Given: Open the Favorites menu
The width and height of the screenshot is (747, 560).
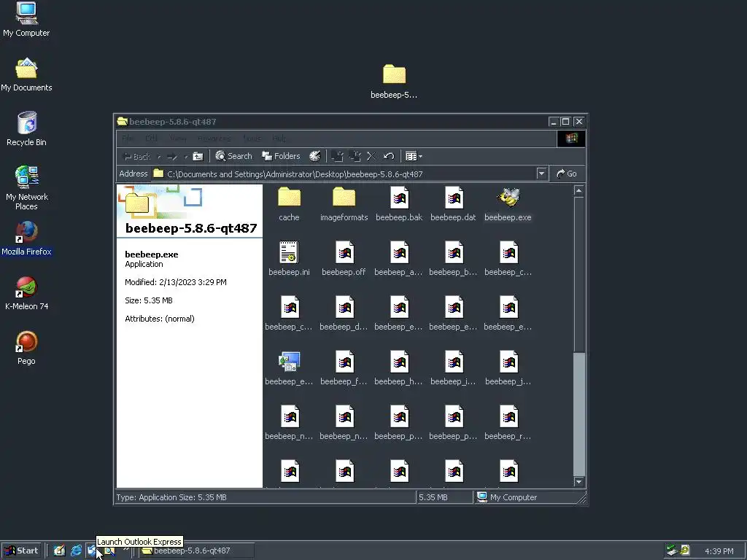Looking at the screenshot, I should click(214, 139).
